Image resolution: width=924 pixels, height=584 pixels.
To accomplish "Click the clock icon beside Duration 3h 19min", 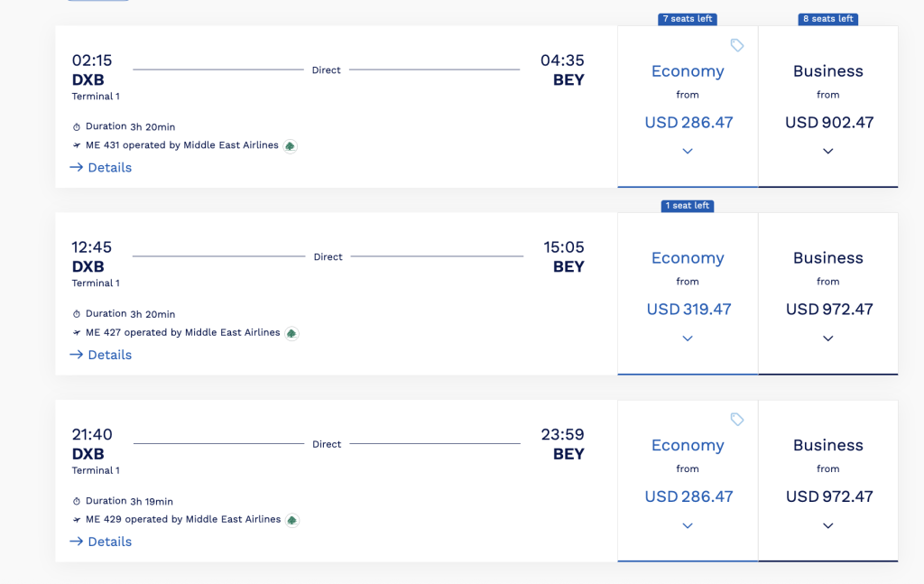I will [x=77, y=502].
